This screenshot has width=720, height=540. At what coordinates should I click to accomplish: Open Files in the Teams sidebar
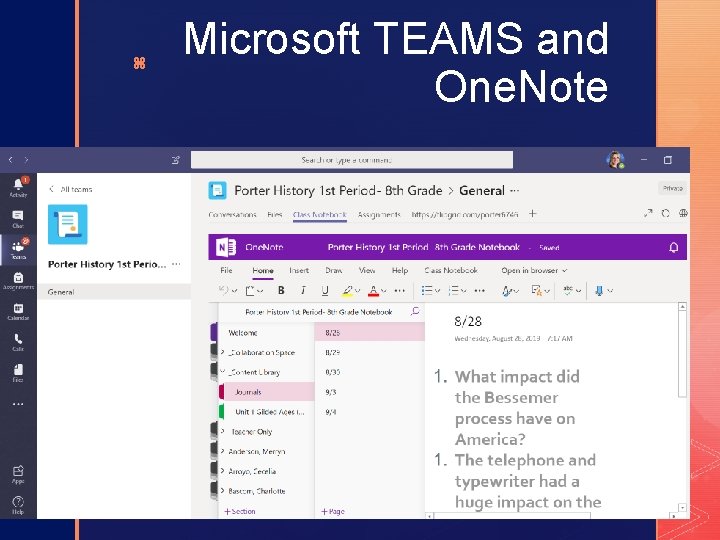click(18, 373)
